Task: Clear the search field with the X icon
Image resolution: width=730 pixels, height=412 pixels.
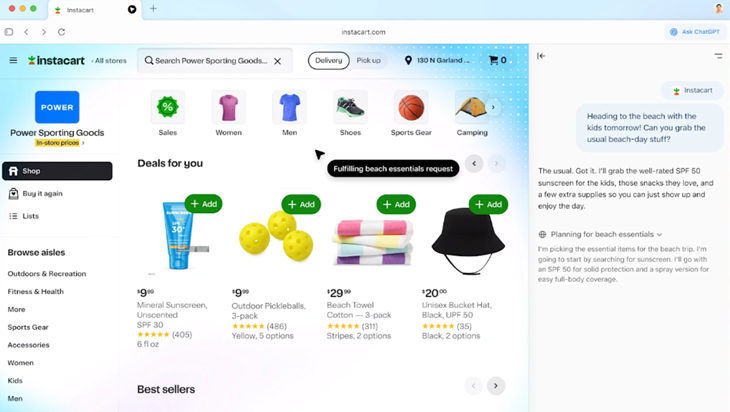Action: click(277, 61)
